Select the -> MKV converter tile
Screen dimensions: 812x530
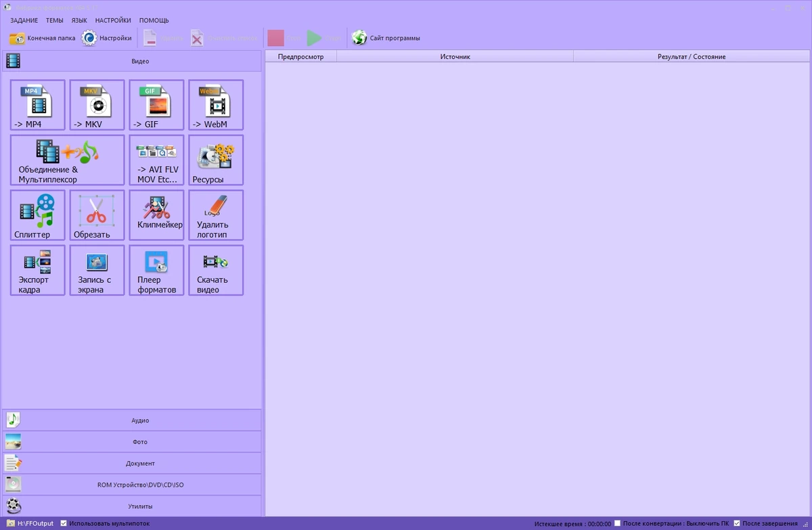click(x=97, y=105)
